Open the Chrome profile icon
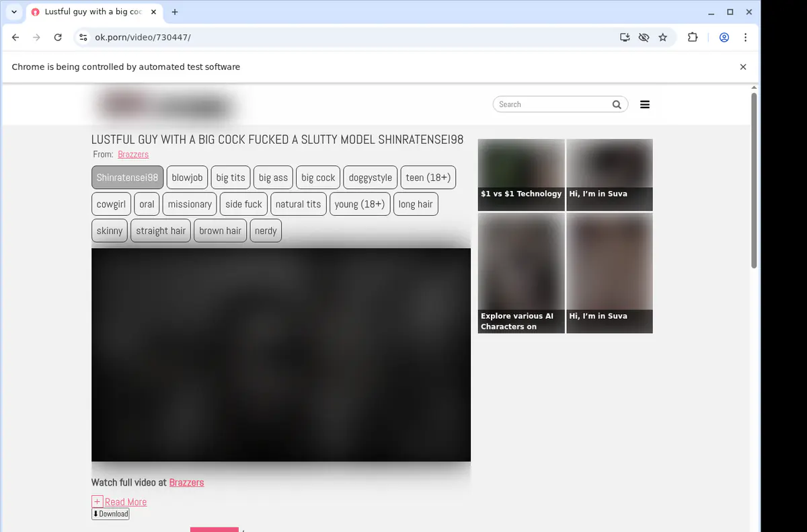This screenshot has width=807, height=532. [724, 38]
